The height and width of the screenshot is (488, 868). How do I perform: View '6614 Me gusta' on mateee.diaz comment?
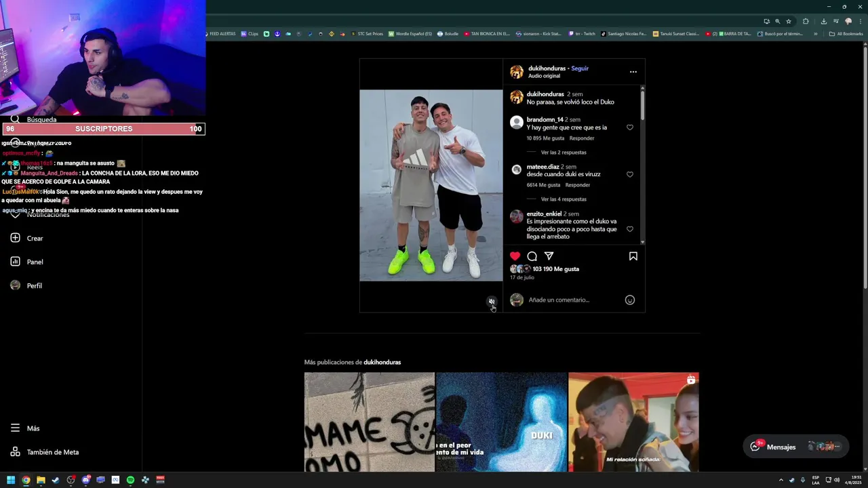point(543,185)
